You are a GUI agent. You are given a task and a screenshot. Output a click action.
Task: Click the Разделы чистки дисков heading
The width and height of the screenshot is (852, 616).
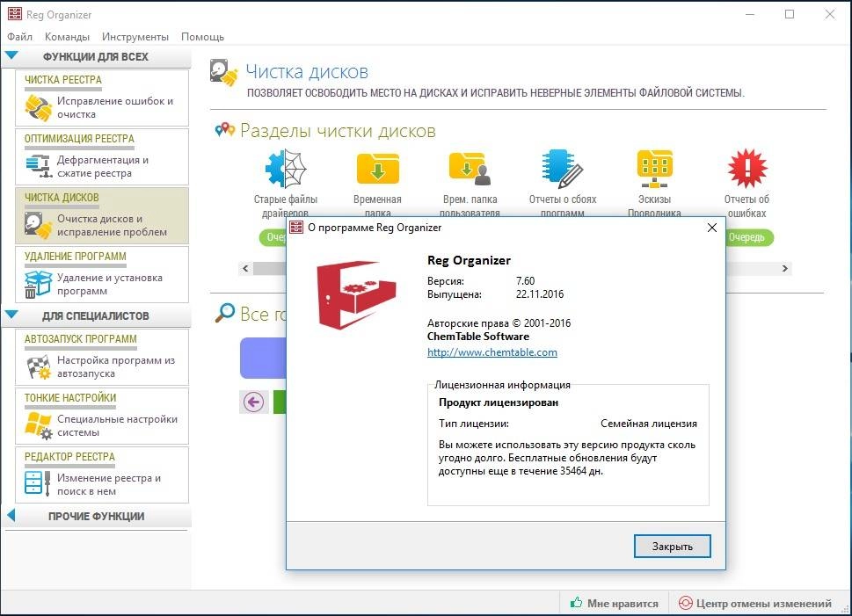(x=338, y=130)
